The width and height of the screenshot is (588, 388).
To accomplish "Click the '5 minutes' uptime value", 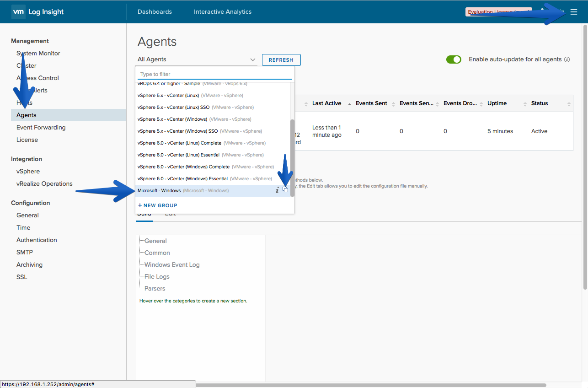I will [500, 131].
